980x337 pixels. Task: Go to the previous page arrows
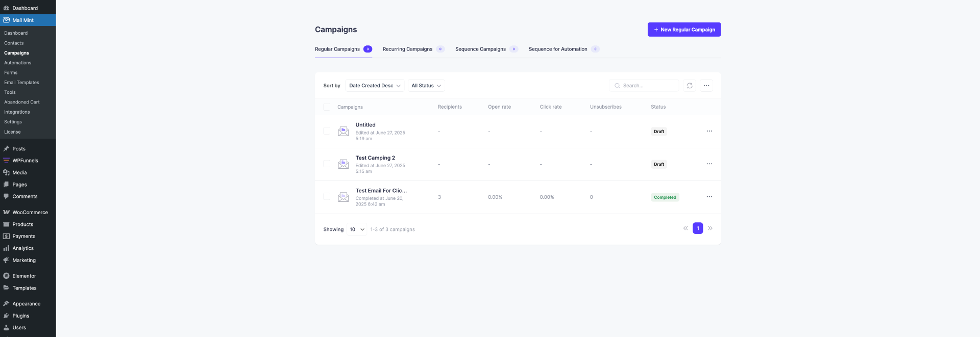pos(685,228)
